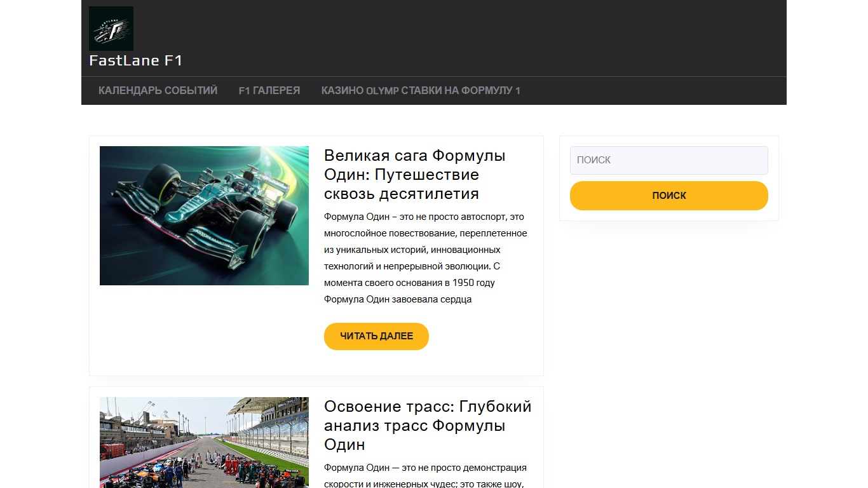Image resolution: width=868 pixels, height=488 pixels.
Task: Open the Великая сага Формулы Один headline
Action: [415, 174]
